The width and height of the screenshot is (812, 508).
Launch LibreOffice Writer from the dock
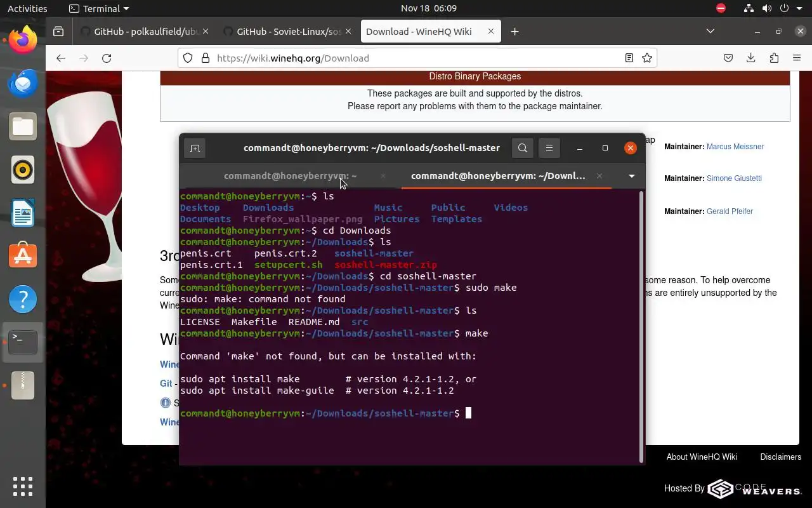pyautogui.click(x=23, y=213)
